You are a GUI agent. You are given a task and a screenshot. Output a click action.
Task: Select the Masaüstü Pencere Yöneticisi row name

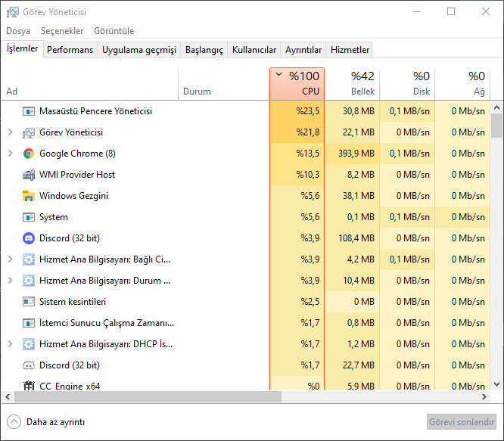95,111
